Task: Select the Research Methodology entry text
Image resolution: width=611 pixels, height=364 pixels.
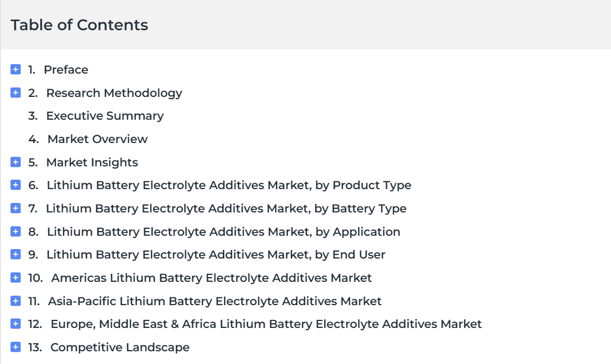Action: (x=114, y=93)
